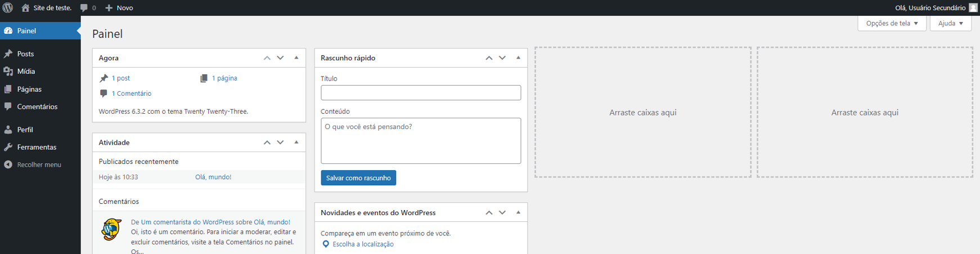Open Páginas in the sidebar menu
Screen dimensions: 980x254
click(x=41, y=89)
